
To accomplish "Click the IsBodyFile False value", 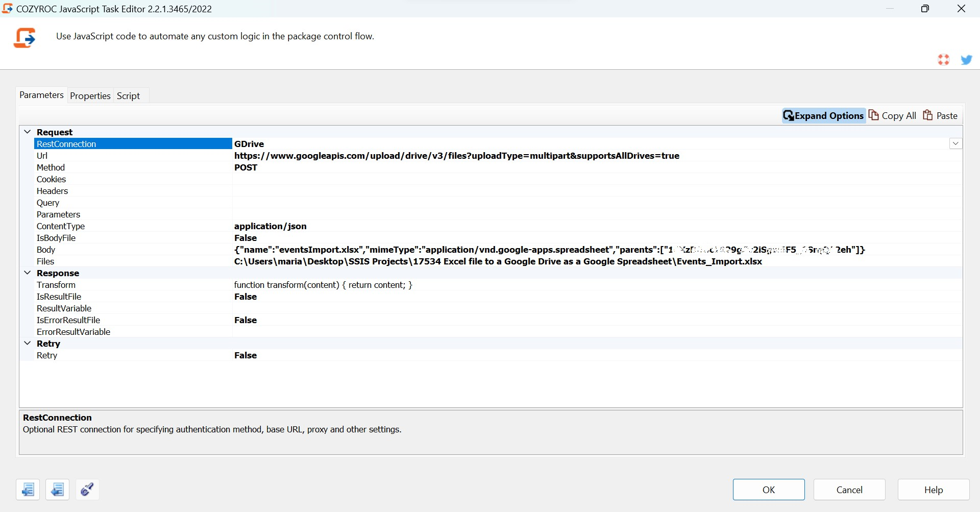I will (246, 238).
